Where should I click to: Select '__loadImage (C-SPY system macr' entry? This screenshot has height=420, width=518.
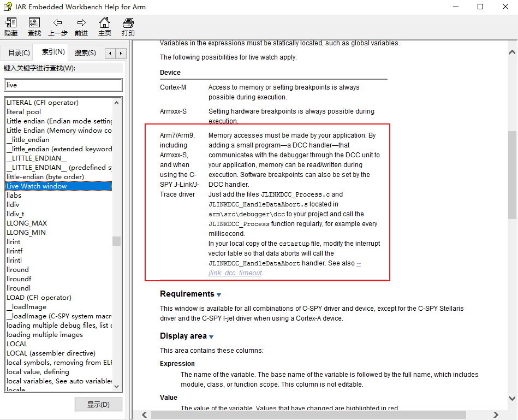pyautogui.click(x=59, y=316)
